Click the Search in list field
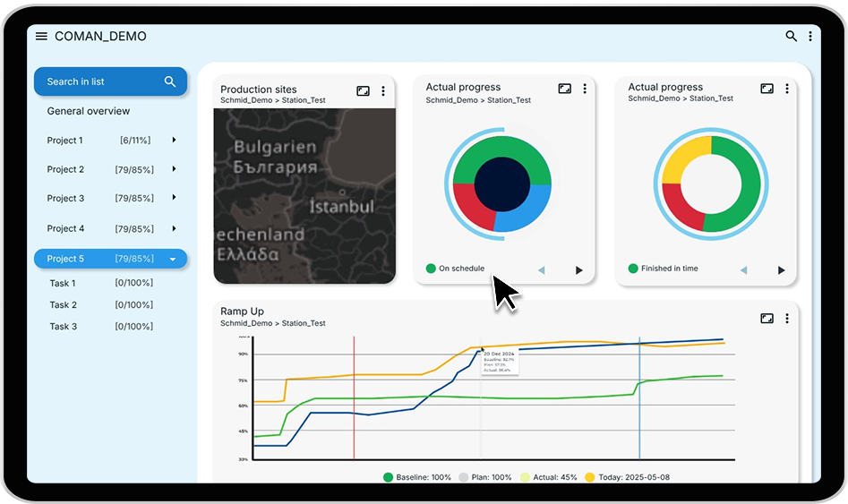This screenshot has width=848, height=504. click(x=99, y=81)
